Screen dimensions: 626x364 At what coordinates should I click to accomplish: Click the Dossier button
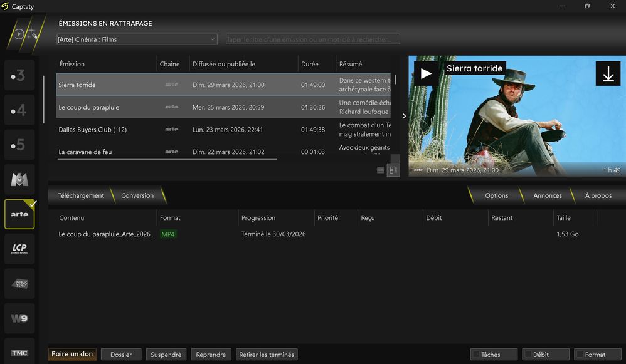point(121,355)
